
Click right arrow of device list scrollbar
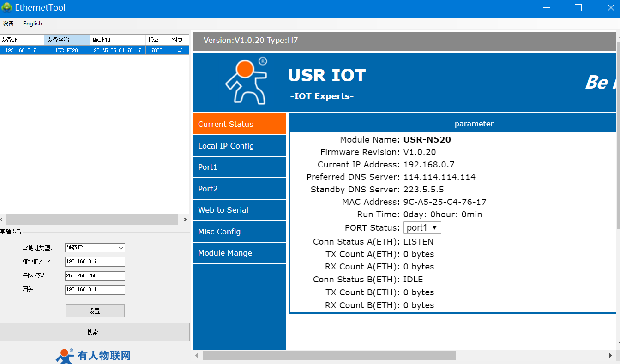tap(185, 220)
